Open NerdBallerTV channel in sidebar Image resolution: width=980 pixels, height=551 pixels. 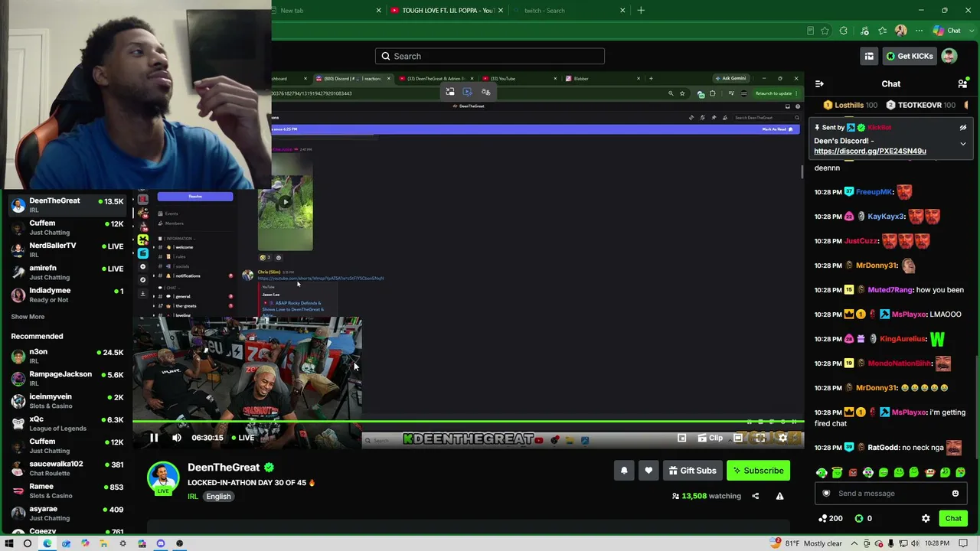point(67,249)
